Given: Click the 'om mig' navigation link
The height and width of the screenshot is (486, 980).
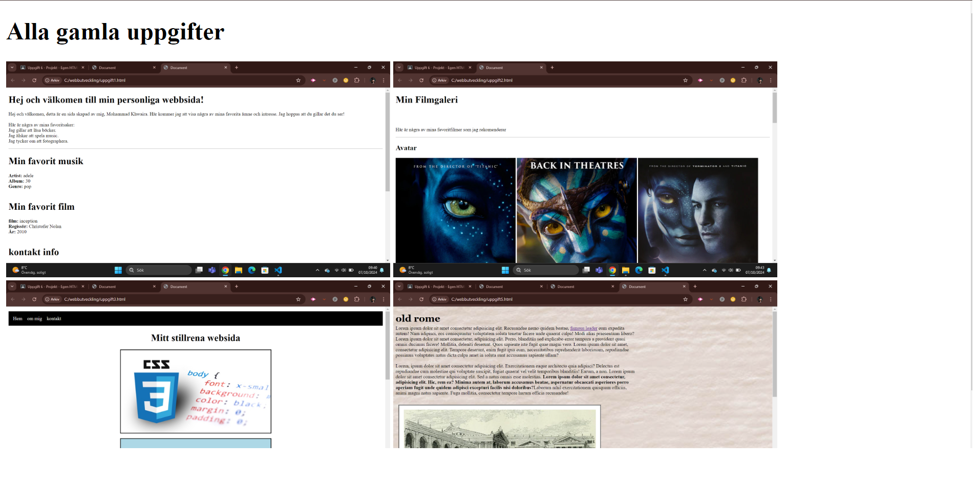Looking at the screenshot, I should pyautogui.click(x=35, y=319).
